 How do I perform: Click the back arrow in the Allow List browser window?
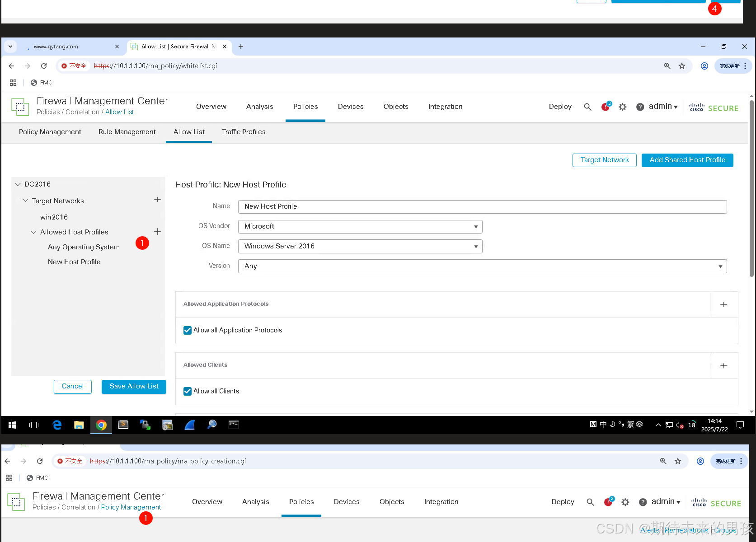11,66
